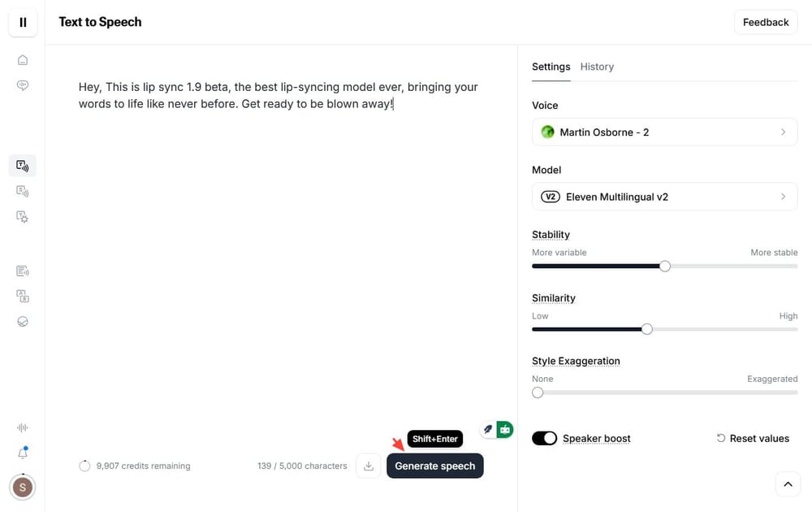Open the Martin Osborne voice selector
812x512 pixels.
tap(664, 132)
